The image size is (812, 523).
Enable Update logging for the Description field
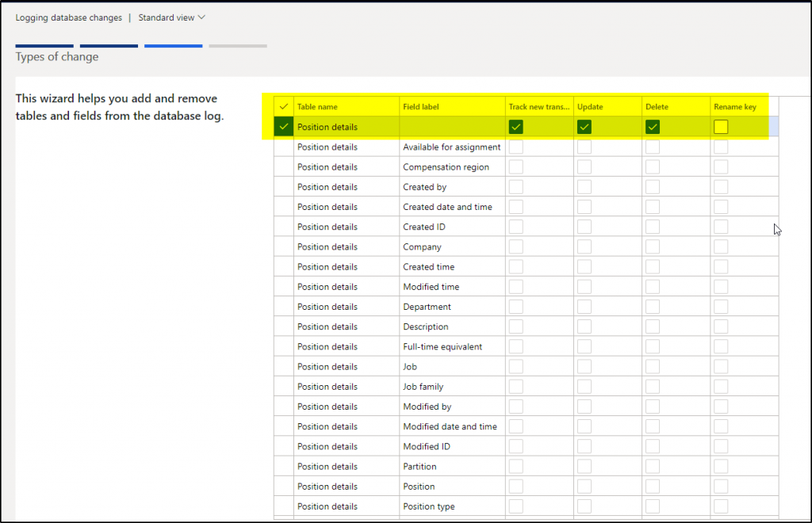pos(584,326)
